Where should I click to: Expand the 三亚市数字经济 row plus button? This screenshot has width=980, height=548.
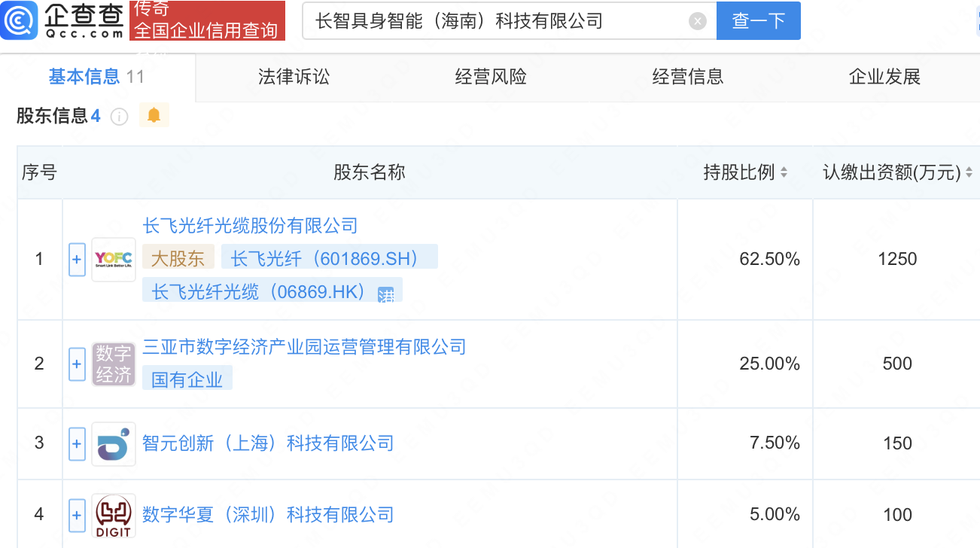[77, 364]
